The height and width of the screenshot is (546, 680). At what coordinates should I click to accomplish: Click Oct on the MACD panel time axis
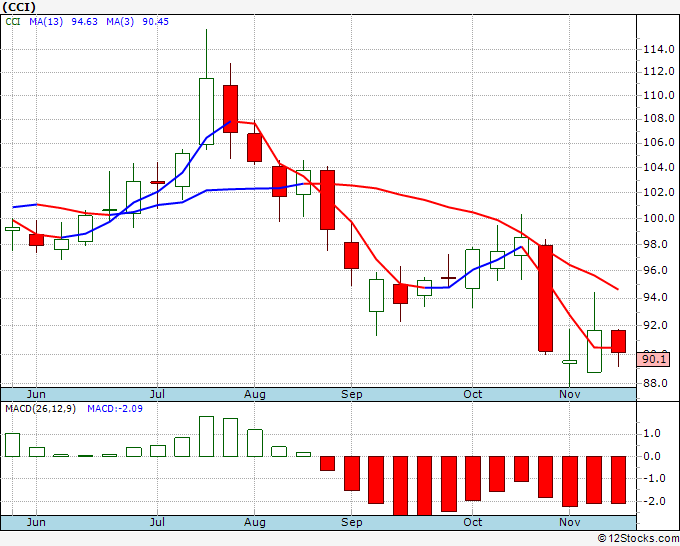[x=472, y=522]
